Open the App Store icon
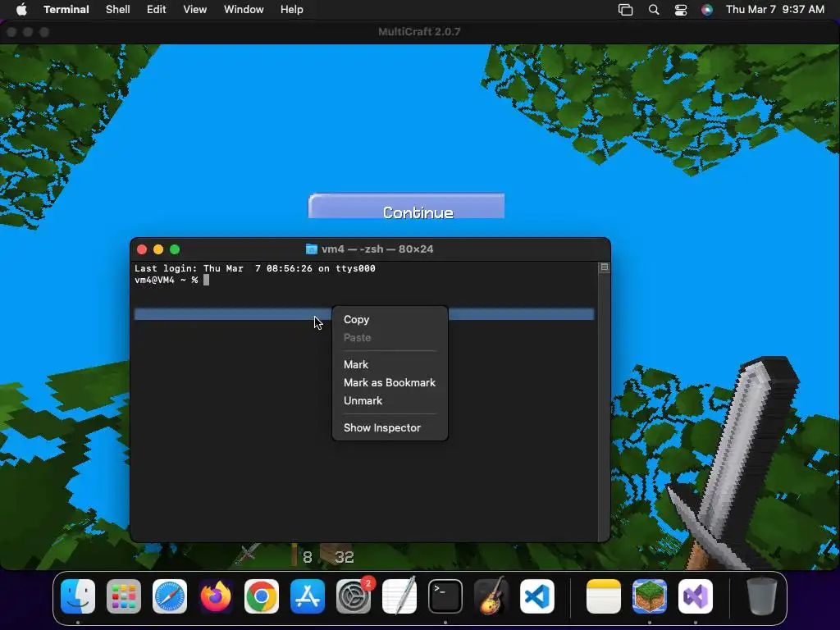 [308, 596]
